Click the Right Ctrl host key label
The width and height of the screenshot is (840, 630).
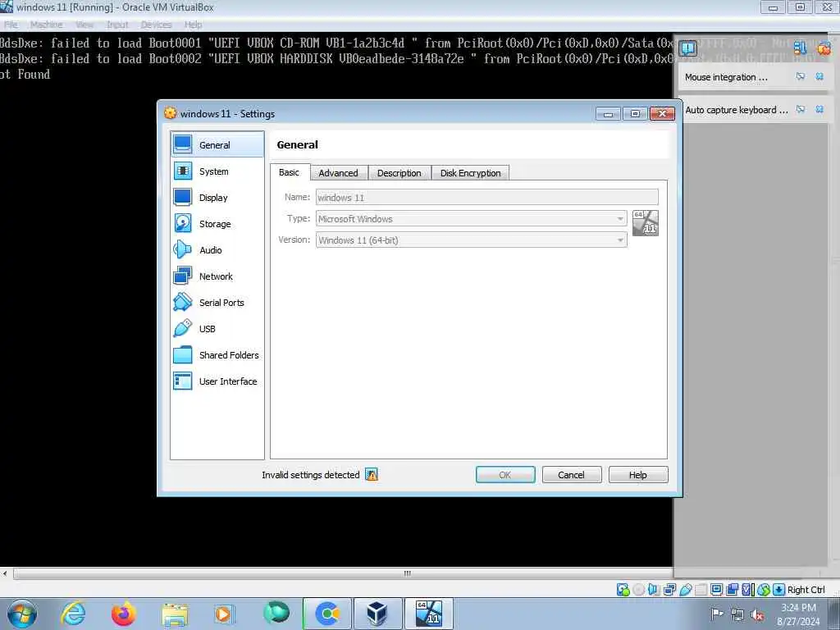pyautogui.click(x=806, y=590)
